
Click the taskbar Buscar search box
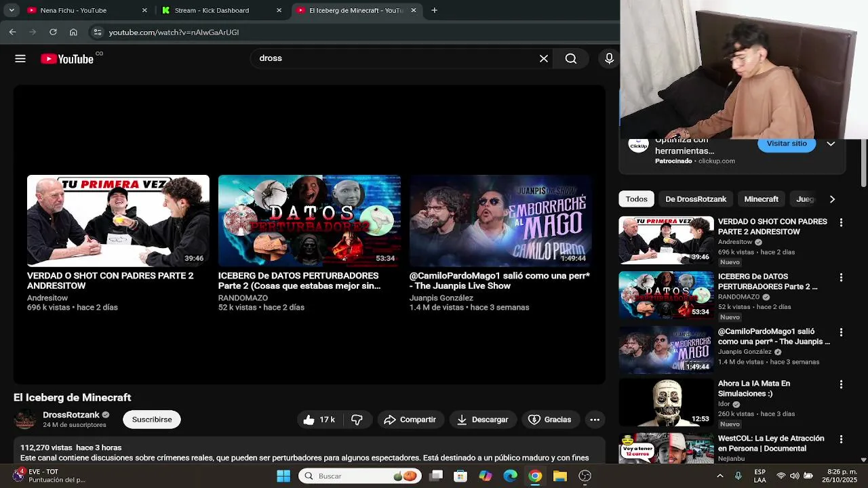(x=360, y=476)
